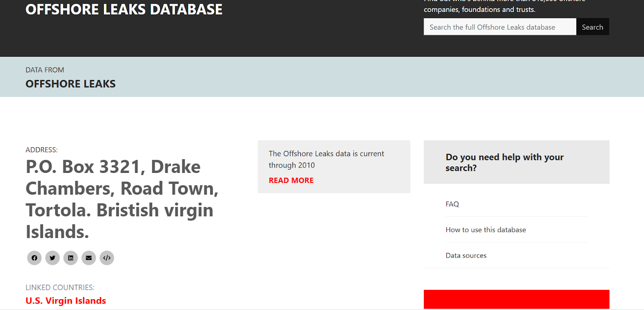
Task: Open the FAQ help item
Action: pos(452,204)
